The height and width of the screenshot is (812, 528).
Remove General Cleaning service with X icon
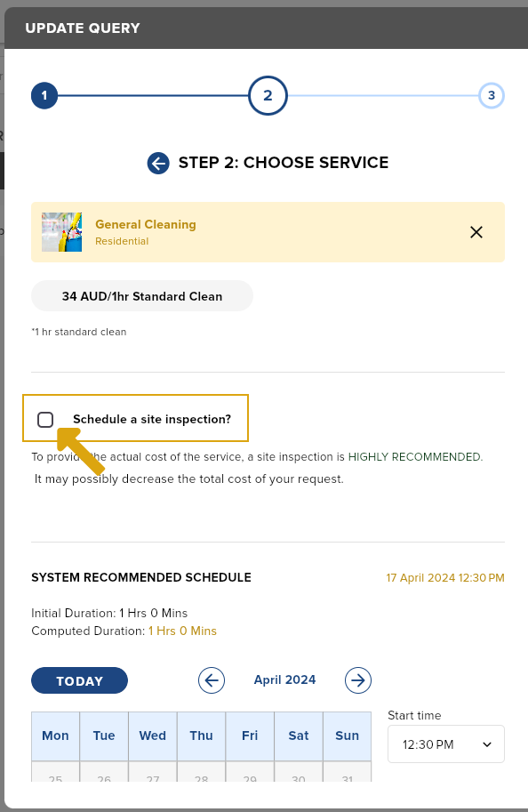tap(476, 232)
